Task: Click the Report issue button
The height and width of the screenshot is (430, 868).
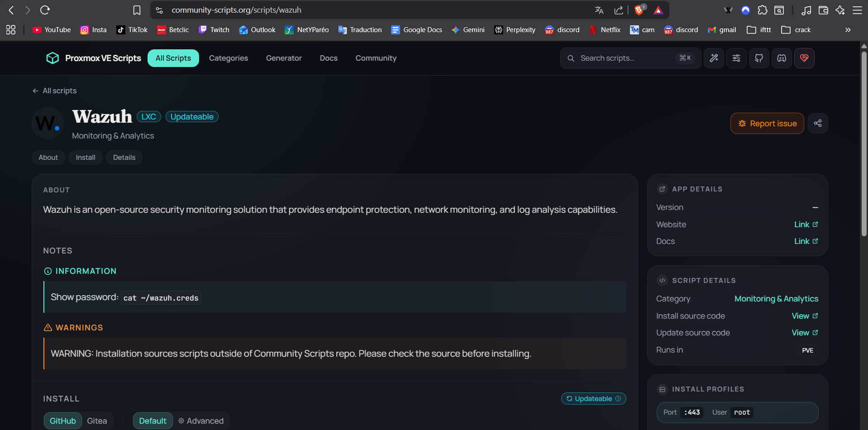Action: [x=767, y=123]
